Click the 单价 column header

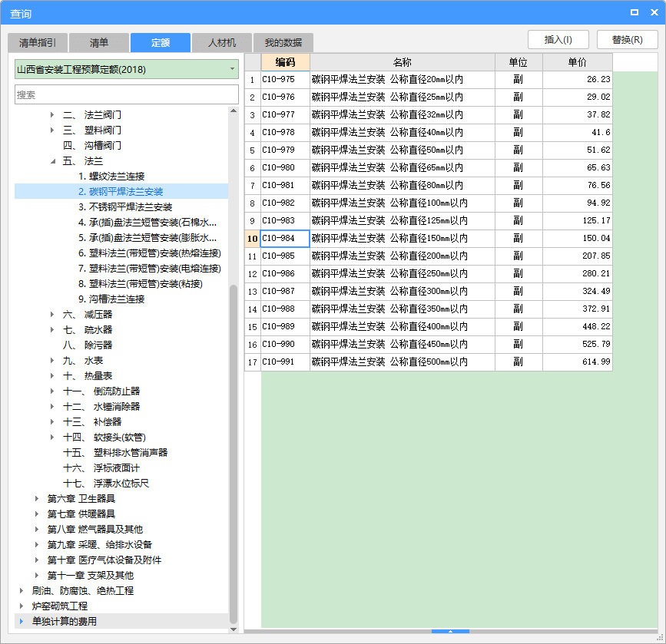point(577,62)
